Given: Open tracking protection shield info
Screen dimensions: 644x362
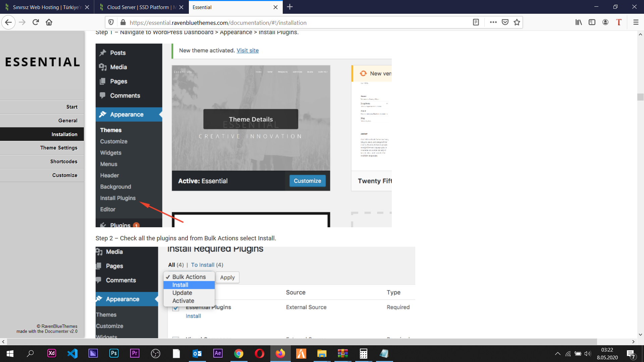Looking at the screenshot, I should 111,22.
